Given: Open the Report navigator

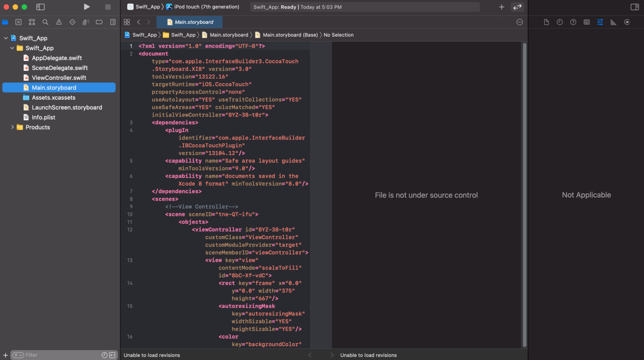Looking at the screenshot, I should (113, 22).
